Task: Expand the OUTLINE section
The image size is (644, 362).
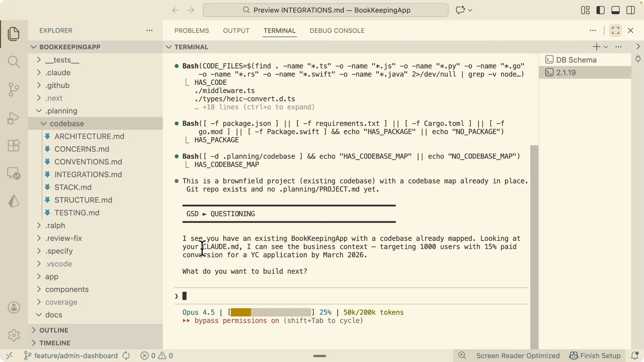Action: coord(95,330)
